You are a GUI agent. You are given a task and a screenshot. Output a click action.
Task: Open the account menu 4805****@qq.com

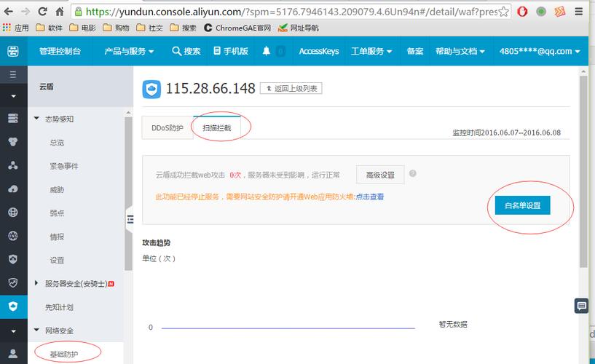540,51
